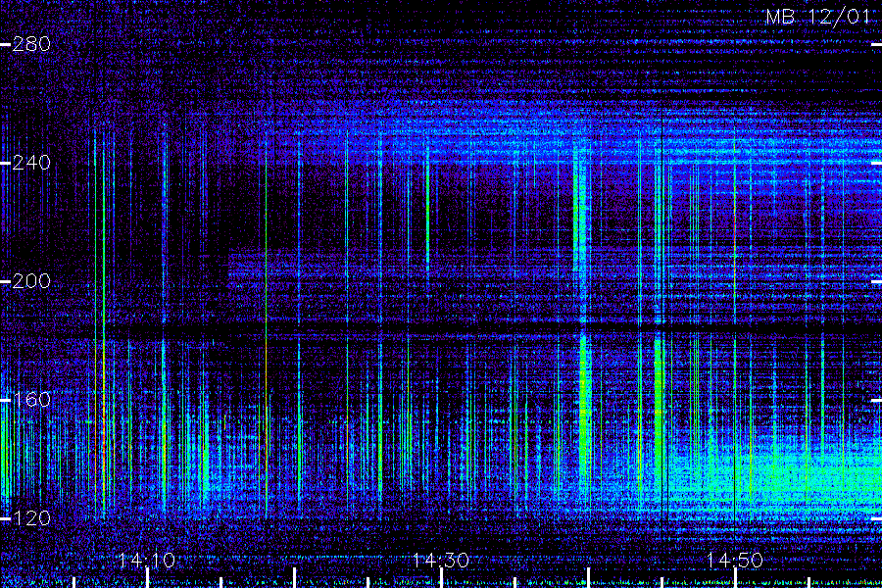Click the 280 frequency axis label
Screen dimensions: 882x588
[31, 44]
